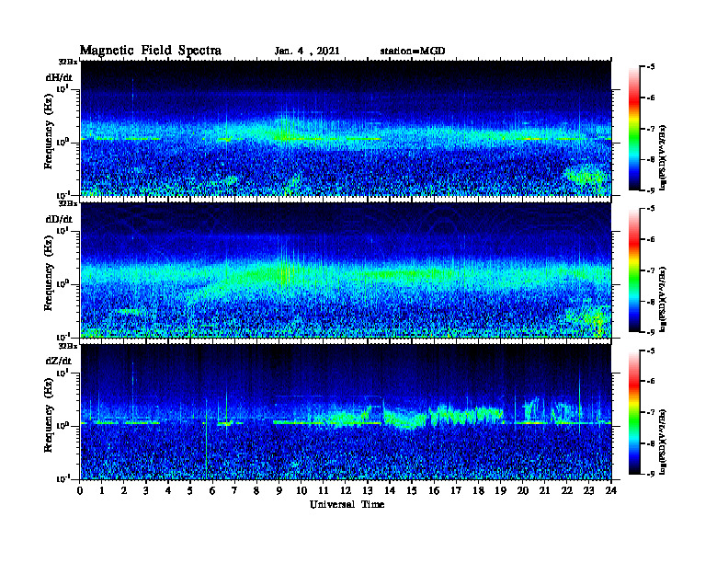Click the "-9" tick on dH/dt color bar
This screenshot has width=728, height=563.
(651, 190)
